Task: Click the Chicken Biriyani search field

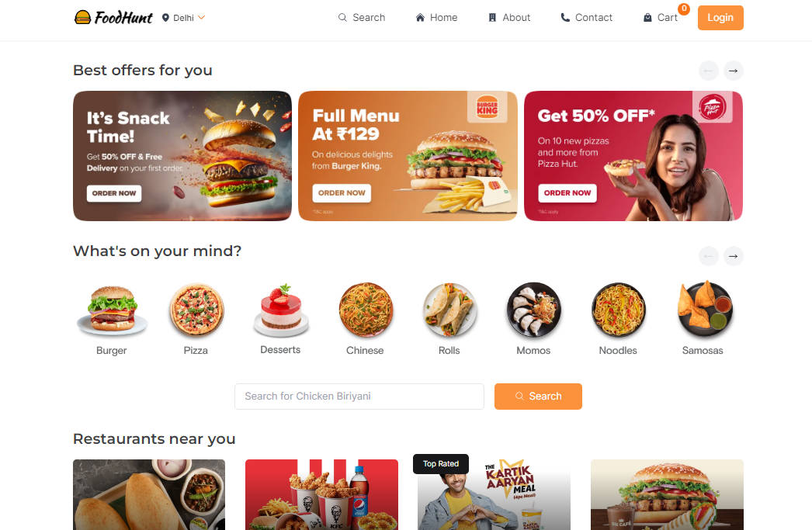Action: coord(359,397)
